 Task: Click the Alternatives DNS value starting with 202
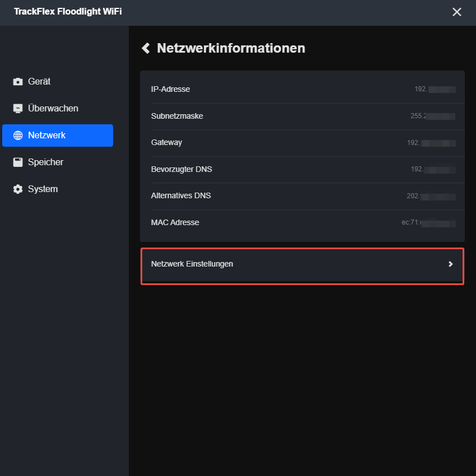coord(431,196)
